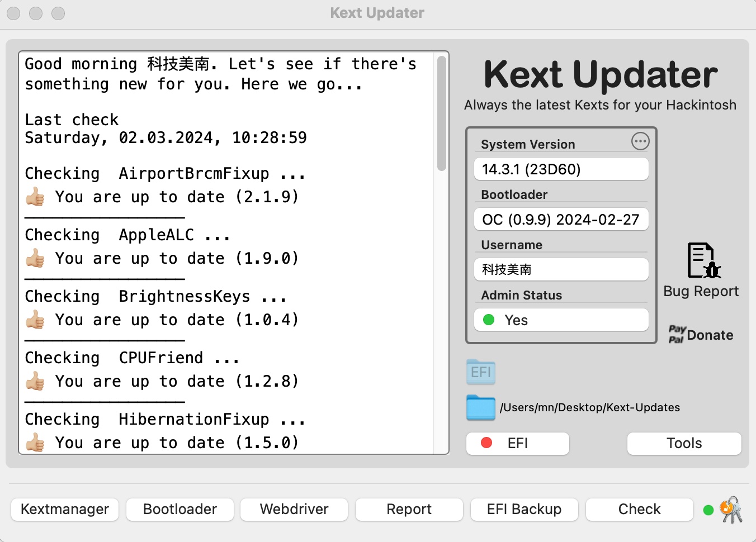Click the 'Checking BrightnessKeys ...' line

click(x=155, y=297)
